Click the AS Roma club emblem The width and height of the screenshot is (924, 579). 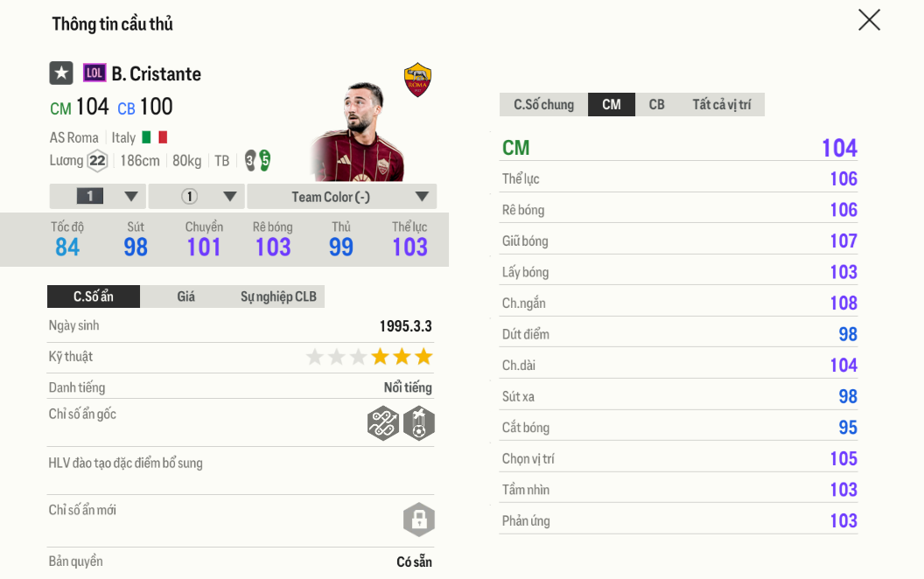pos(416,80)
